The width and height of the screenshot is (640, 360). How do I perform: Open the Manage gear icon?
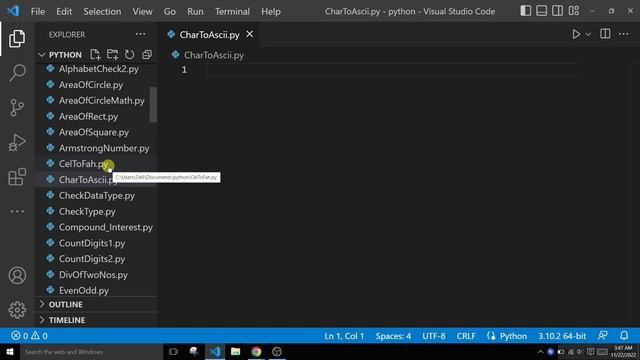17,310
